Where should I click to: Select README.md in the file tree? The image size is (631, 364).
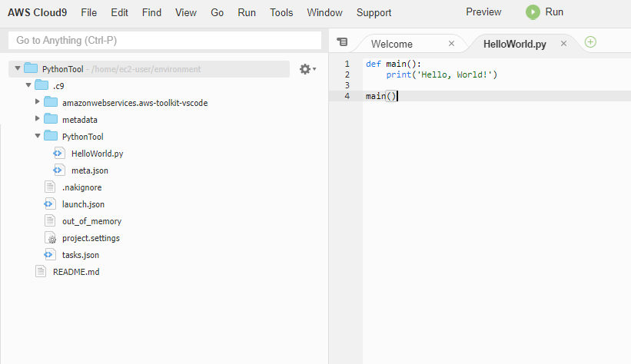pos(76,272)
